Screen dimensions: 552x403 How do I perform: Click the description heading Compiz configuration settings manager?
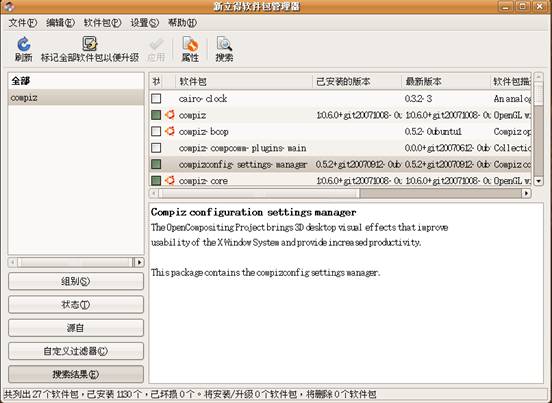(253, 212)
